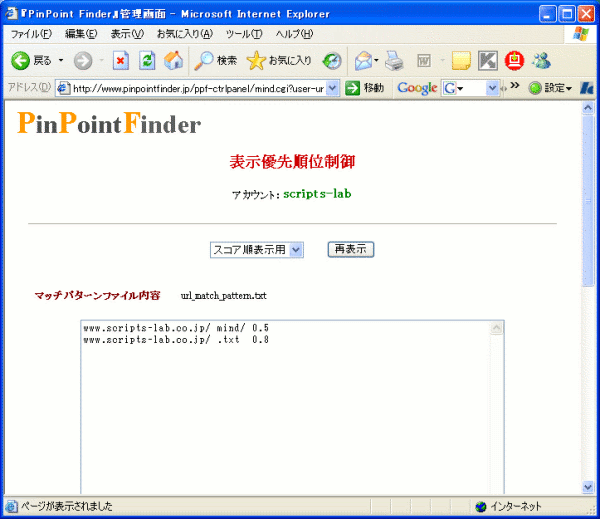Image resolution: width=600 pixels, height=519 pixels.
Task: Click the address bar URL field
Action: point(198,88)
